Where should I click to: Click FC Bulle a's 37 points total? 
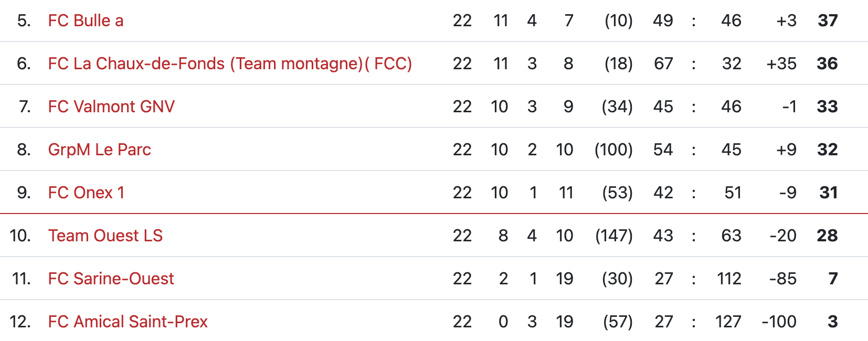[x=828, y=20]
